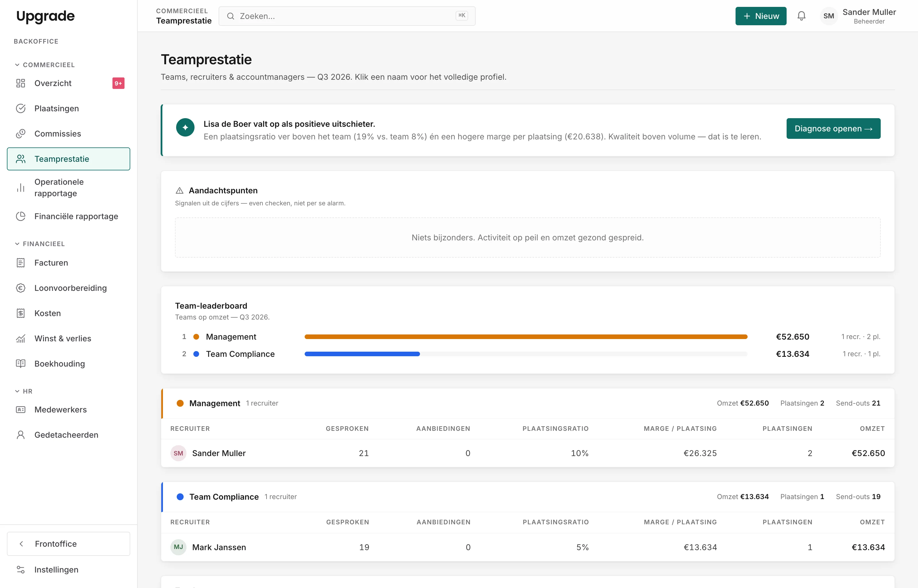
Task: Go to Overzicht page
Action: tap(68, 83)
